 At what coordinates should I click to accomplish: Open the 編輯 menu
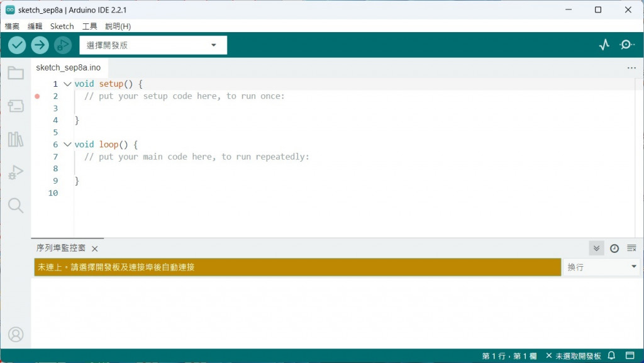coord(35,26)
